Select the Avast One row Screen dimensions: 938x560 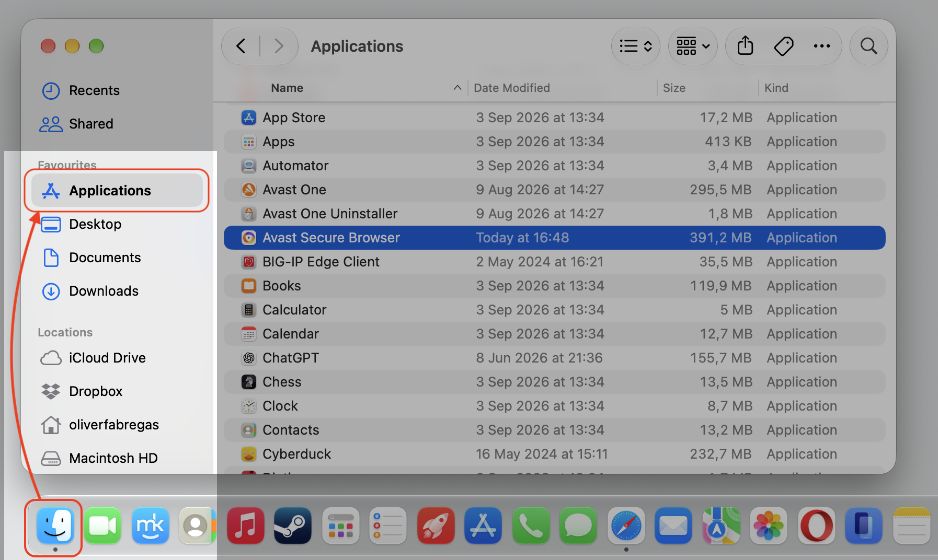[x=555, y=190]
